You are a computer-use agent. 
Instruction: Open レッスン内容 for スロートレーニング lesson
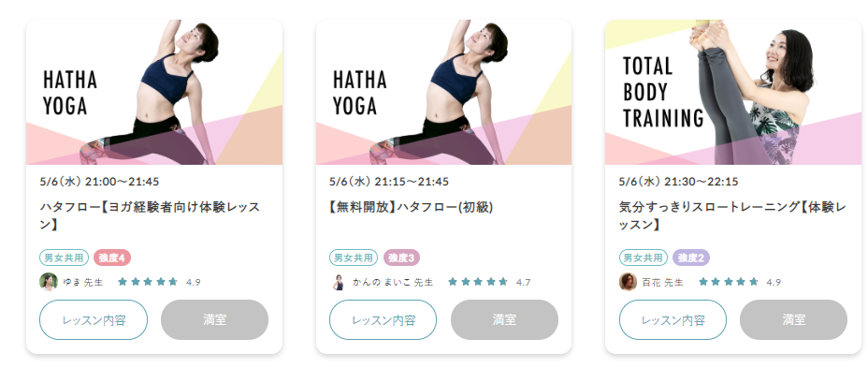[x=673, y=320]
